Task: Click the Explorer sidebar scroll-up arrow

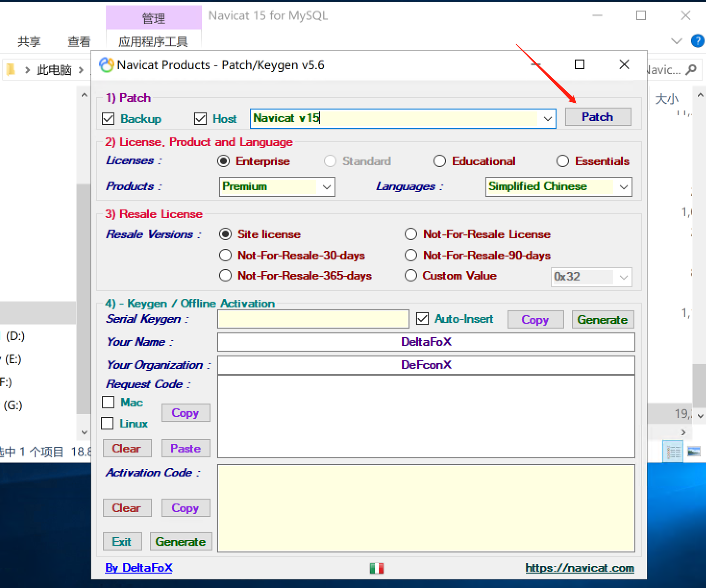Action: (x=85, y=95)
